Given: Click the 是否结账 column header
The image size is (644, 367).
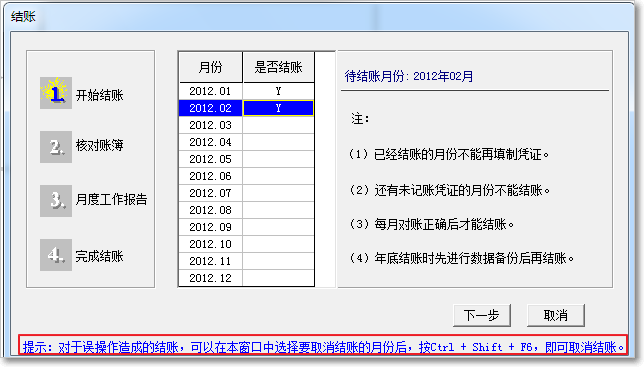Looking at the screenshot, I should pos(278,67).
